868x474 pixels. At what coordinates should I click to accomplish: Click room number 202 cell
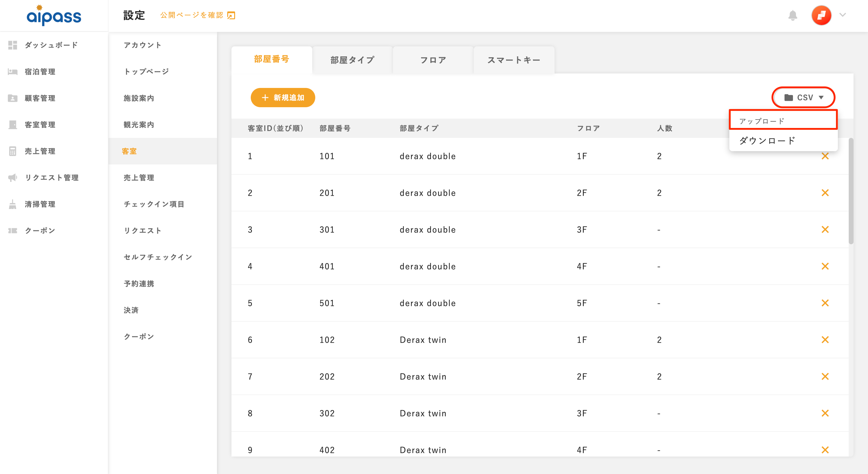click(327, 376)
